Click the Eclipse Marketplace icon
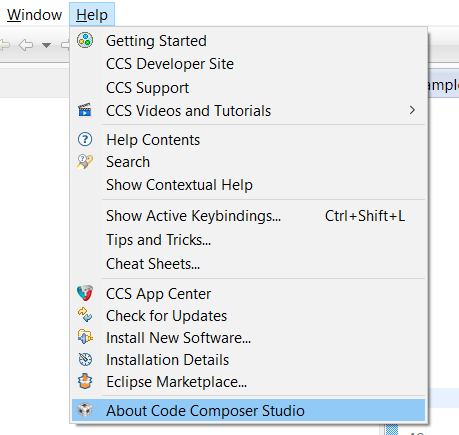This screenshot has height=435, width=459. pyautogui.click(x=85, y=381)
